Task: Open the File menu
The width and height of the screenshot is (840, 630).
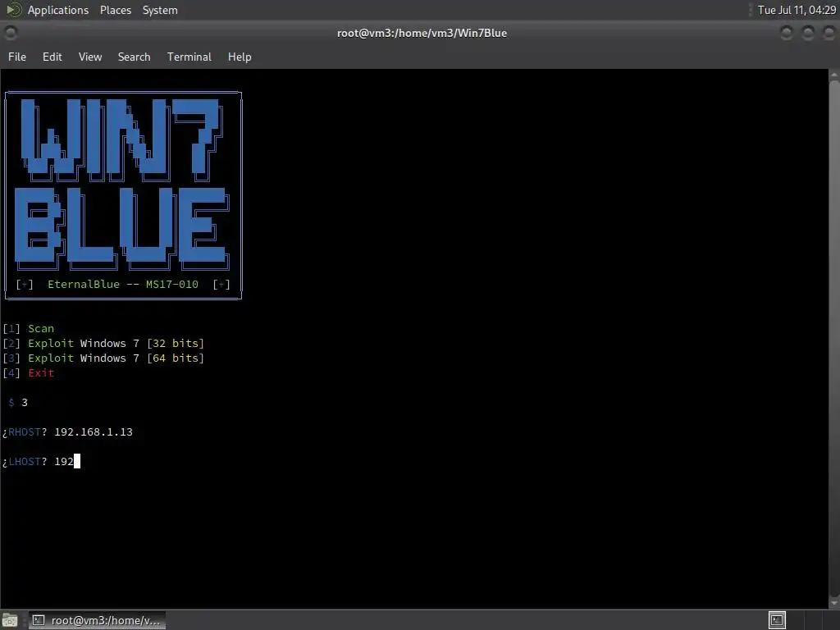Action: (x=17, y=57)
